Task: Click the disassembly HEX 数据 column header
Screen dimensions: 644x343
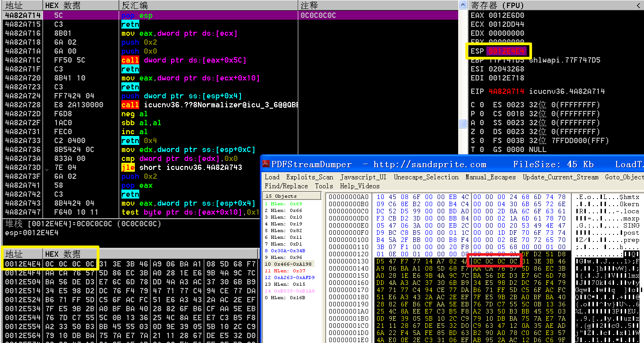Action: (x=81, y=5)
